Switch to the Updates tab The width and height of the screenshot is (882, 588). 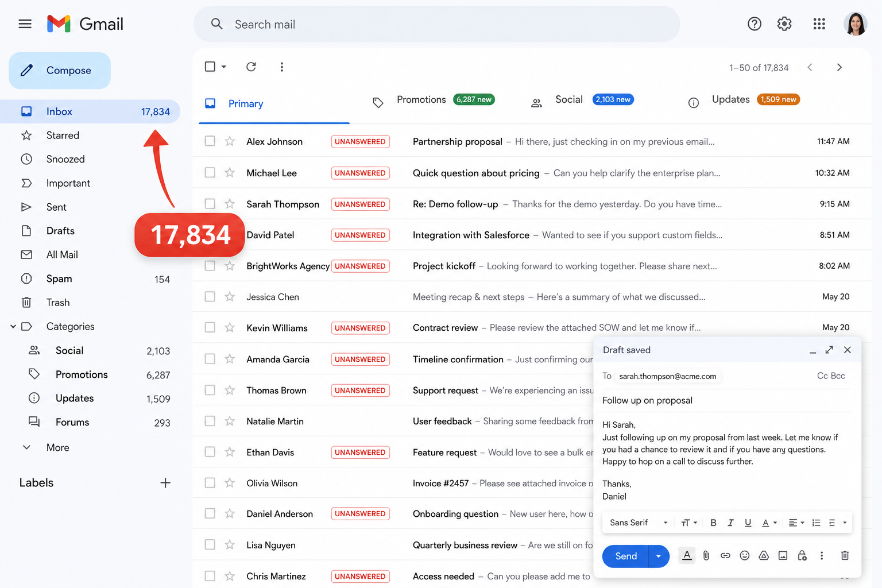(744, 100)
